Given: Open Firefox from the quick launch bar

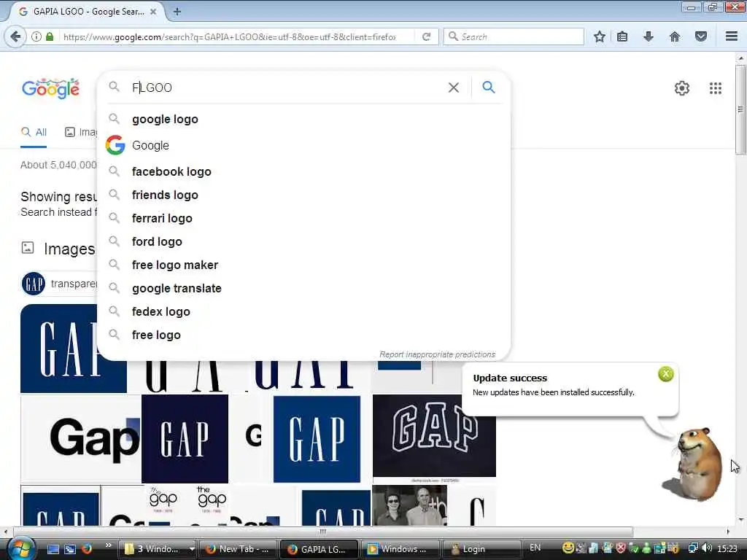Looking at the screenshot, I should [86, 548].
